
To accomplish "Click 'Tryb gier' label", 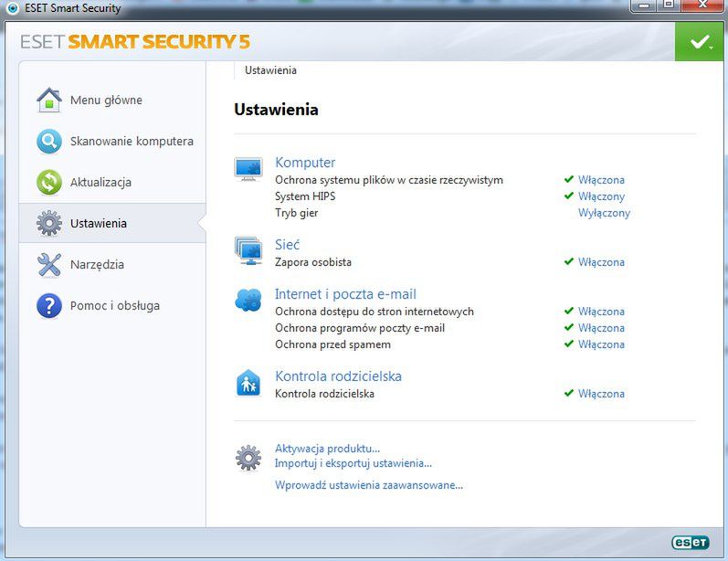I will (297, 213).
